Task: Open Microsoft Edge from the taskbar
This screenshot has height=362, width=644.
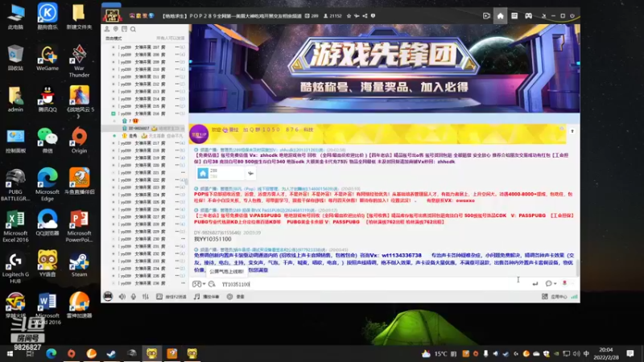Action: point(52,353)
